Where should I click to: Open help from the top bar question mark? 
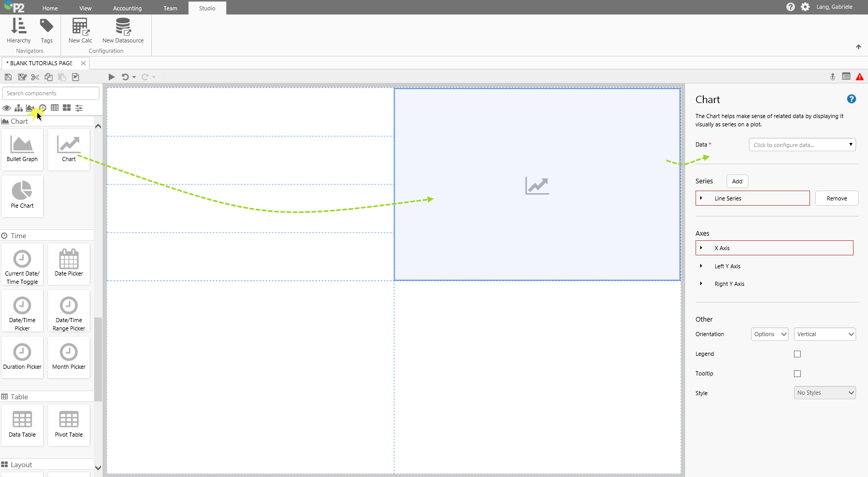pos(790,7)
